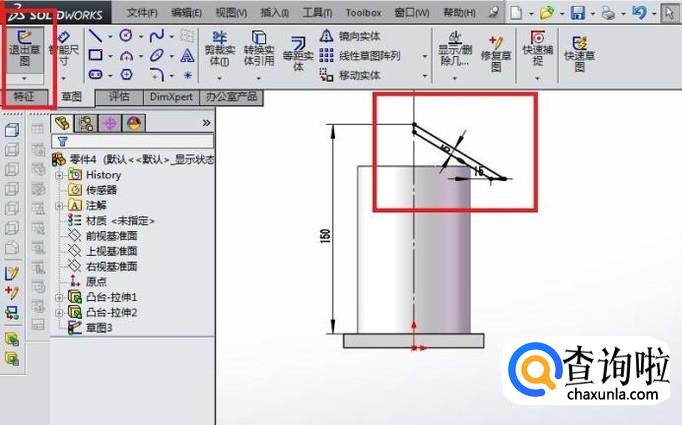
Task: Click the Undo arrow icon
Action: click(x=639, y=13)
